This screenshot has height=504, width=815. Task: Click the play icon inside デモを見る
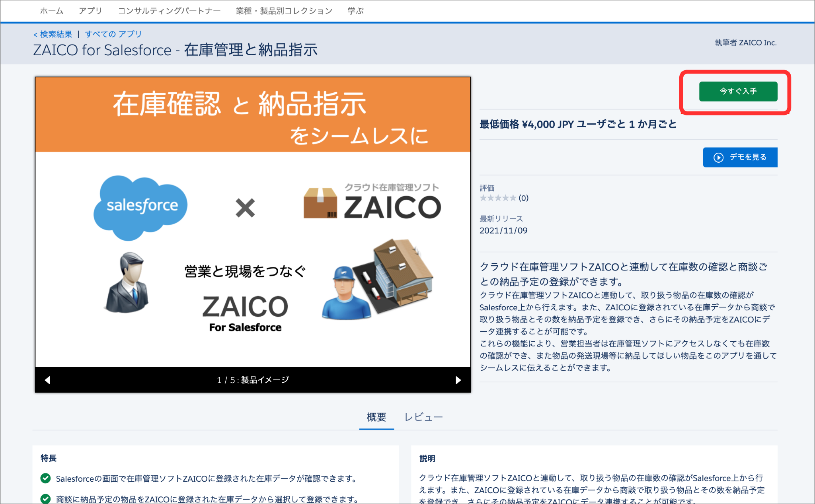718,158
